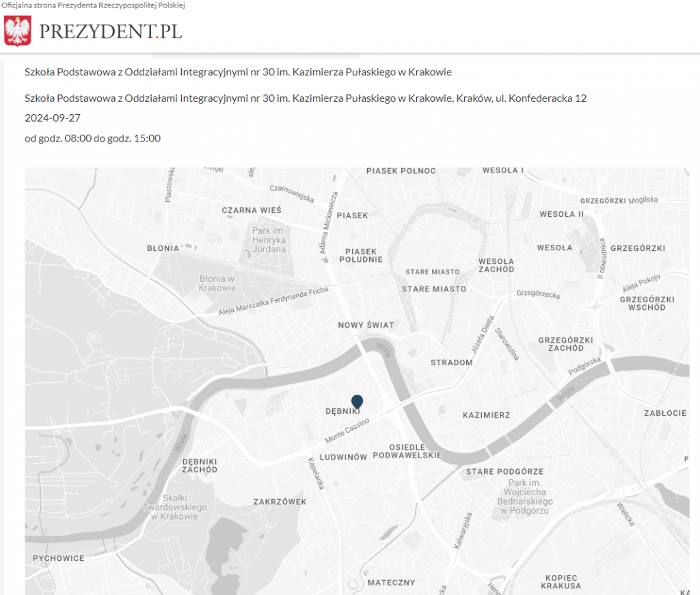Click the Kazimierz district label on map

486,415
